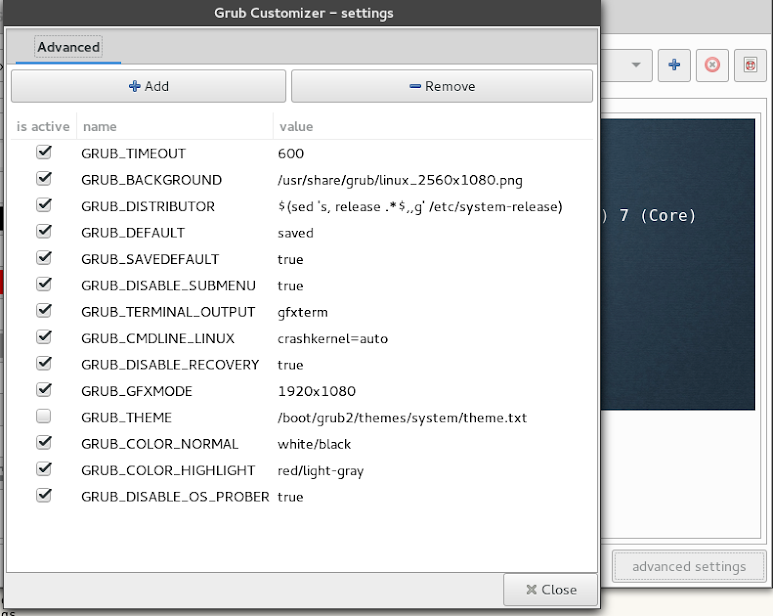Select the GRUB_COLOR_NORMAL name cell
The height and width of the screenshot is (616, 773).
160,445
